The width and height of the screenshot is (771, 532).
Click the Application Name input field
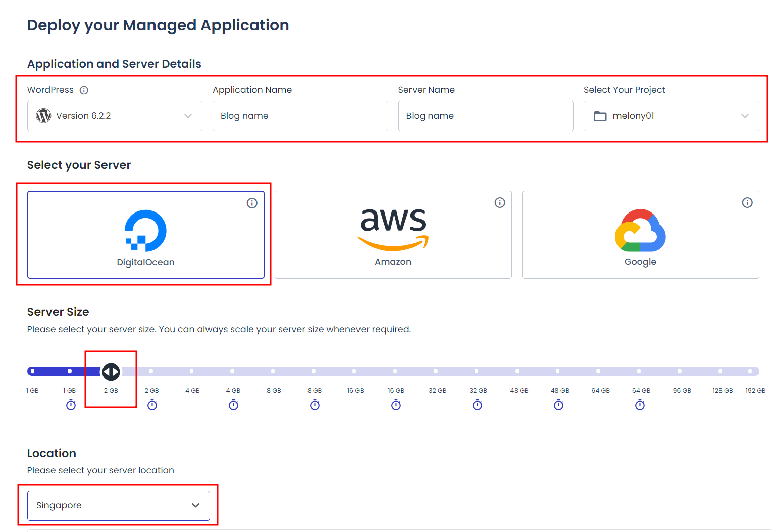[300, 116]
